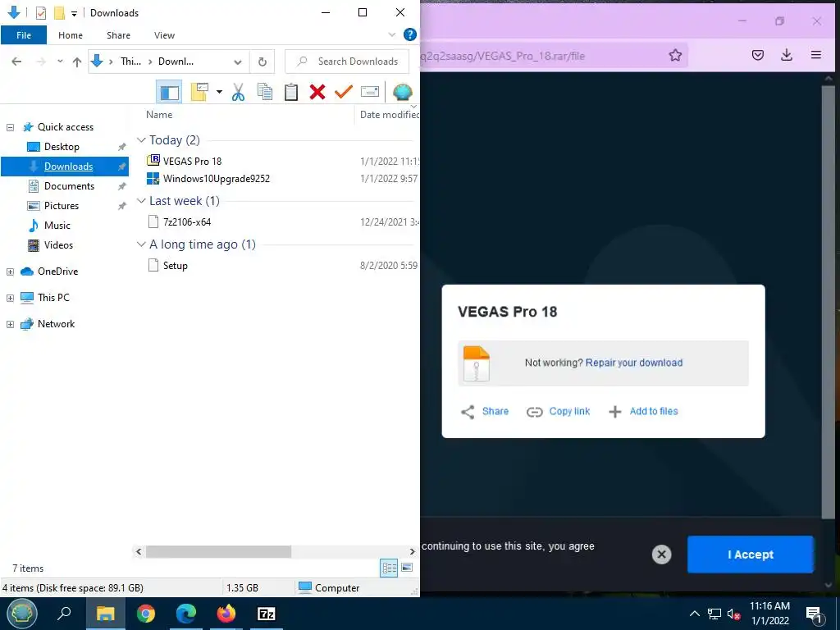Click the Copy icon in toolbar
840x630 pixels.
click(265, 92)
